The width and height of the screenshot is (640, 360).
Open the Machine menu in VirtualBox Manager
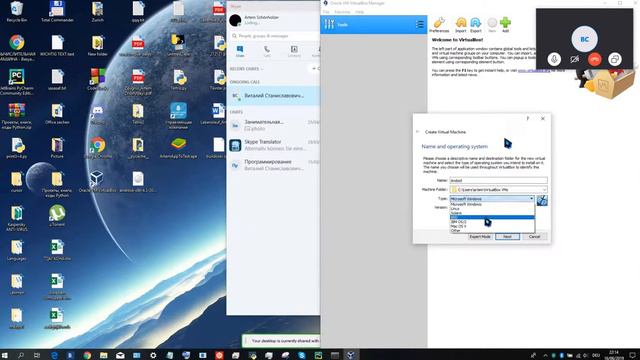[342, 12]
